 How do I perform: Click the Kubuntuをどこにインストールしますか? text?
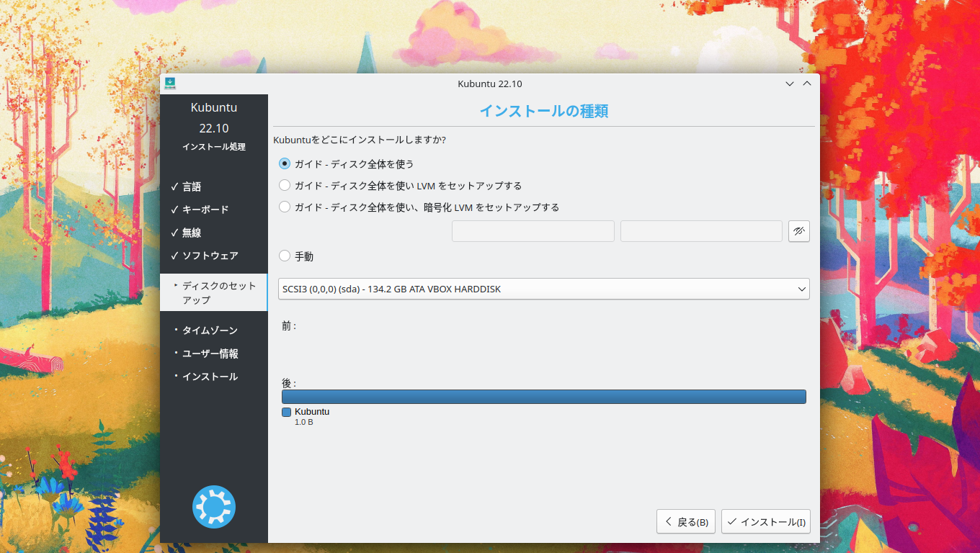(x=360, y=140)
